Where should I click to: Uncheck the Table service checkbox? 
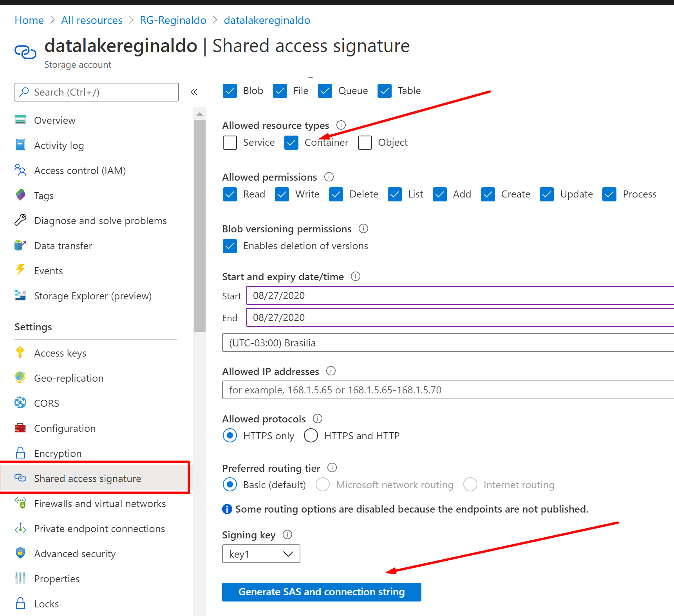pyautogui.click(x=385, y=91)
